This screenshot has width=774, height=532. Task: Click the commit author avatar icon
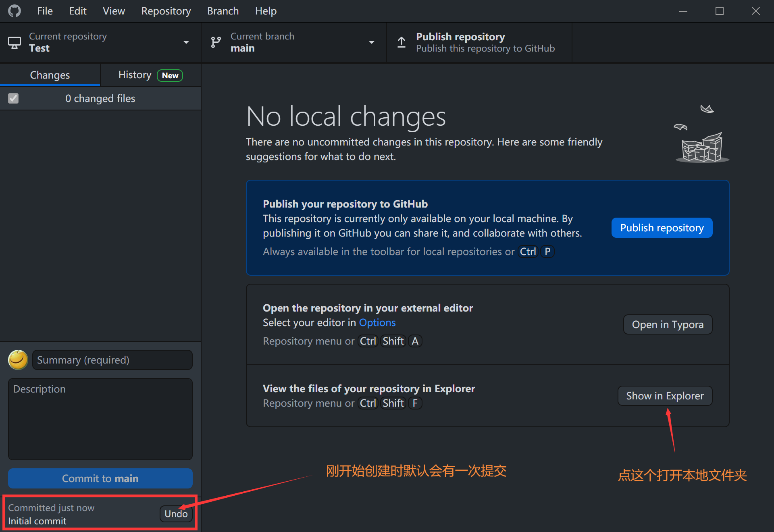18,360
